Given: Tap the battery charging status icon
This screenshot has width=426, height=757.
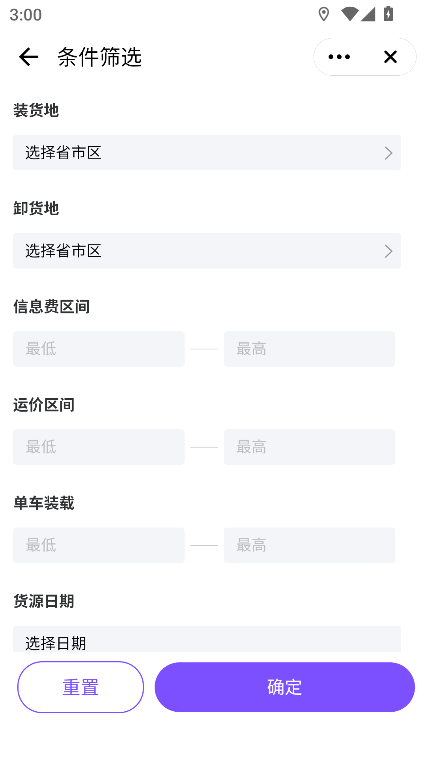Looking at the screenshot, I should pyautogui.click(x=388, y=14).
